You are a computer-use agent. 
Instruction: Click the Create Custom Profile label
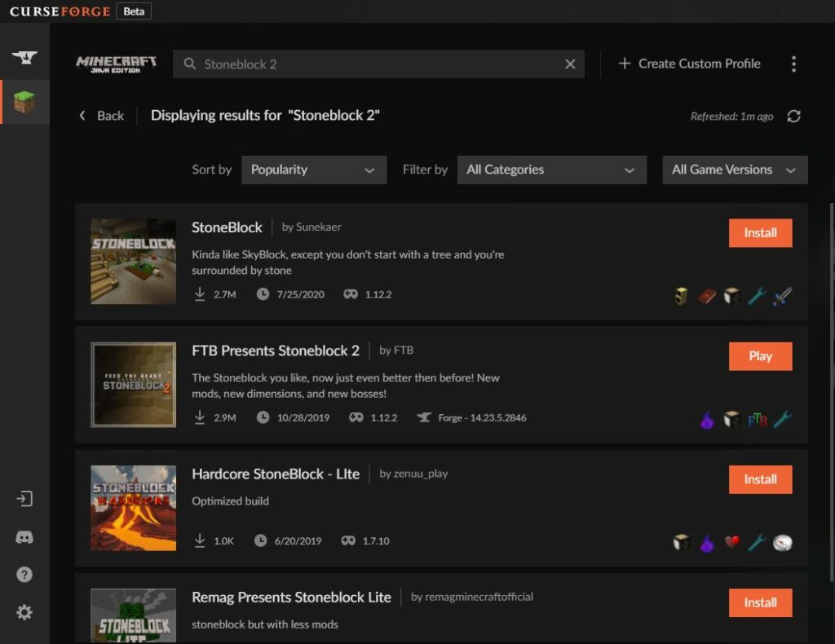coord(699,64)
